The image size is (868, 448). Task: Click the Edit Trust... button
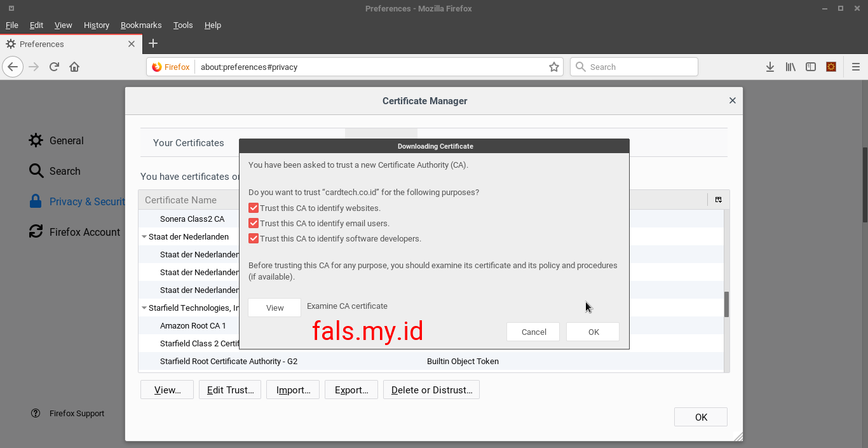[x=230, y=390]
